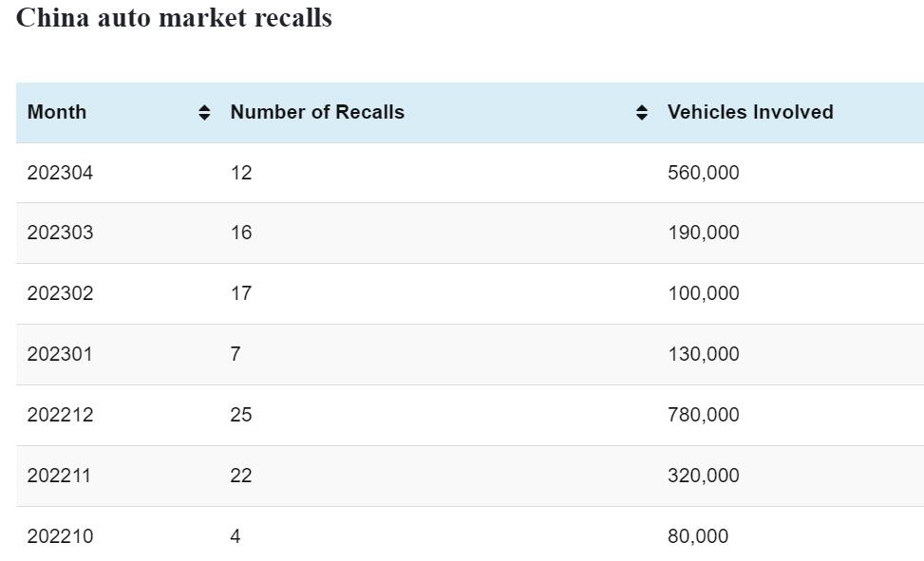Click the China auto market recalls heading

click(x=174, y=18)
